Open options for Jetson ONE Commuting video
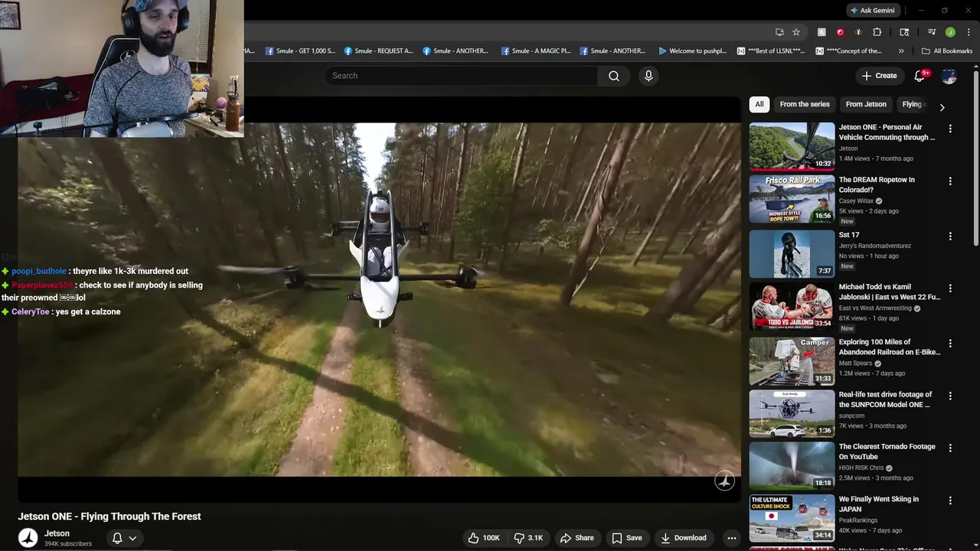 tap(950, 129)
